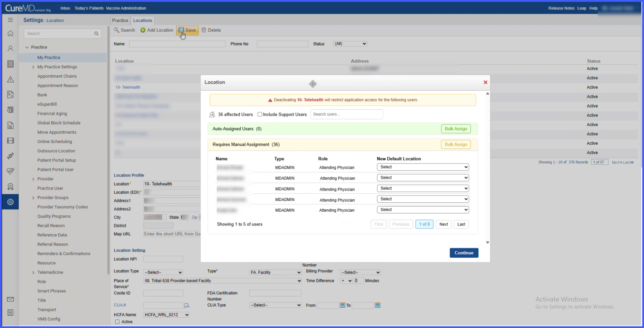Open Vaccine Administration in top menu
644x328 pixels.
(x=126, y=8)
